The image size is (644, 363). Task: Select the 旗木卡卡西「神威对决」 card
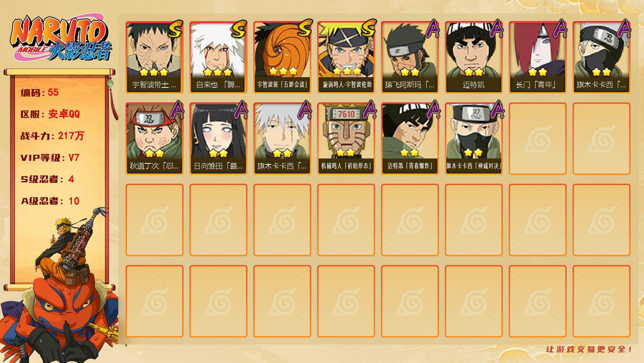[474, 139]
